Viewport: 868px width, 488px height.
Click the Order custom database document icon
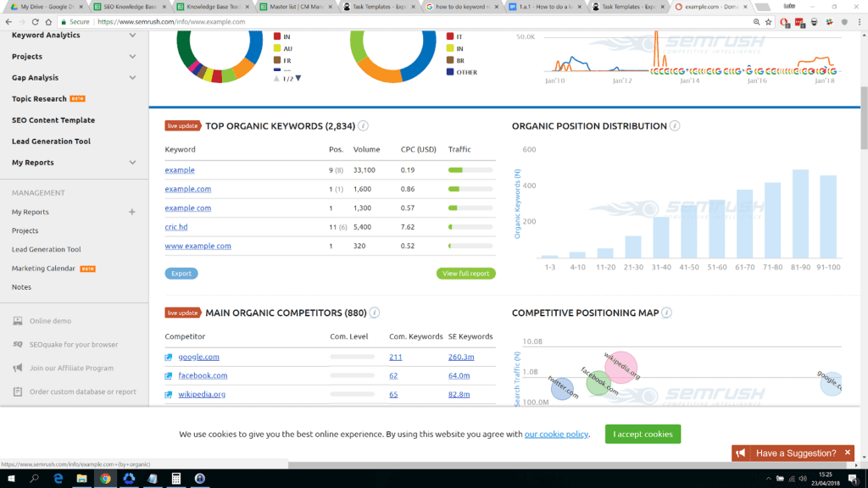[x=18, y=391]
